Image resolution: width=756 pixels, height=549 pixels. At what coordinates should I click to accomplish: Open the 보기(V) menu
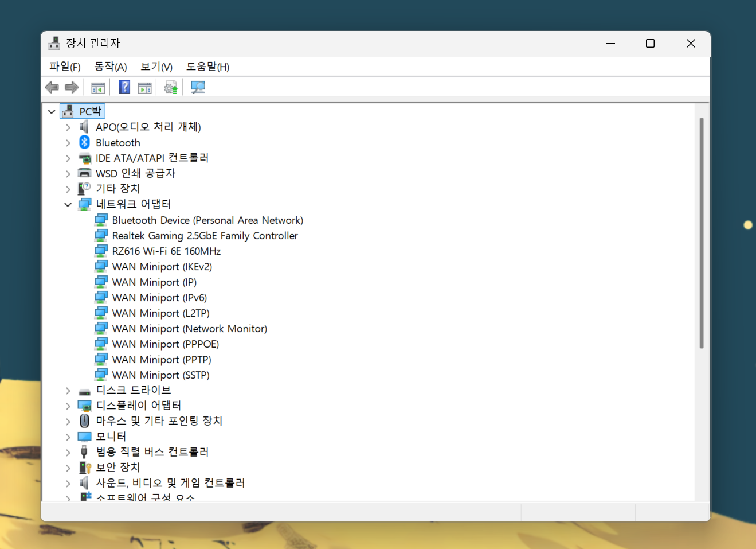156,67
